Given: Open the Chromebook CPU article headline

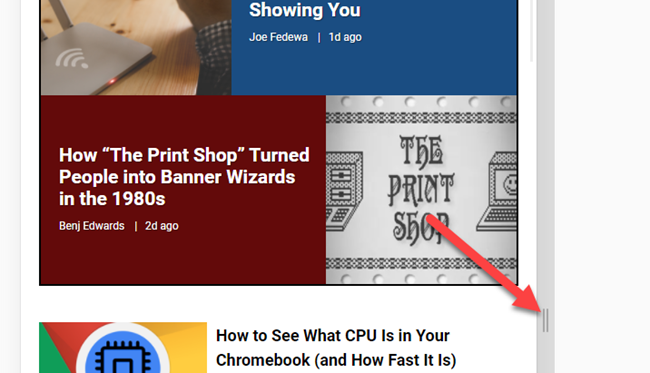Looking at the screenshot, I should point(336,347).
